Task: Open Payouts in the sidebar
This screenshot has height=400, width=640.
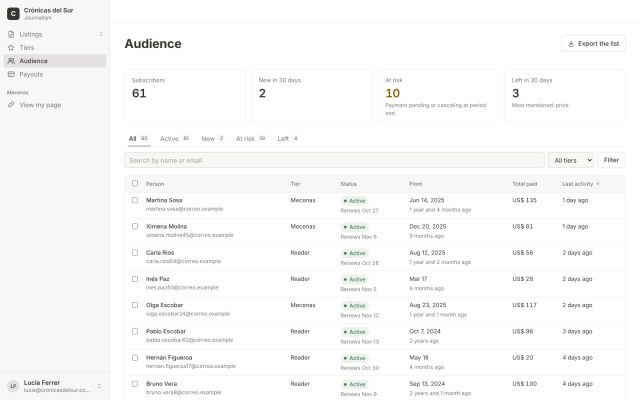Action: tap(55, 74)
